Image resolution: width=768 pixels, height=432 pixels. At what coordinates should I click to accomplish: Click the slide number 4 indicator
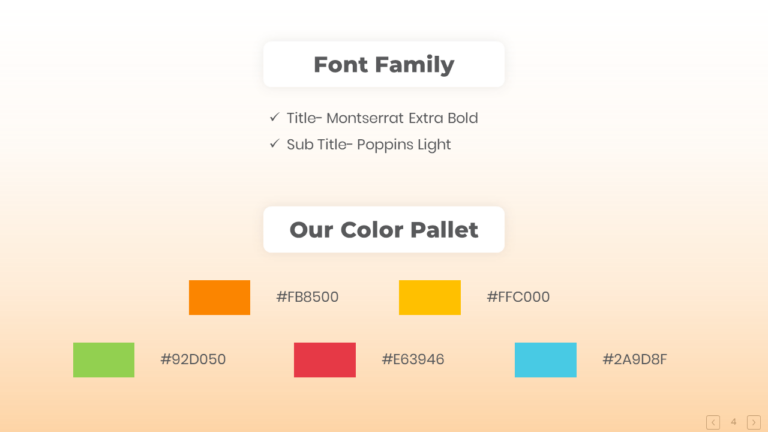coord(733,421)
